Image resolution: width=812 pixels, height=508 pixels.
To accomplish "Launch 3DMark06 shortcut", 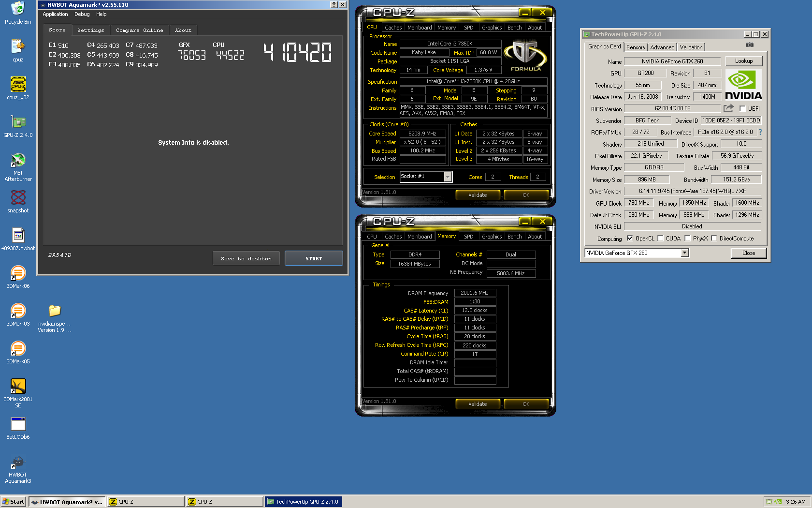I will (18, 277).
